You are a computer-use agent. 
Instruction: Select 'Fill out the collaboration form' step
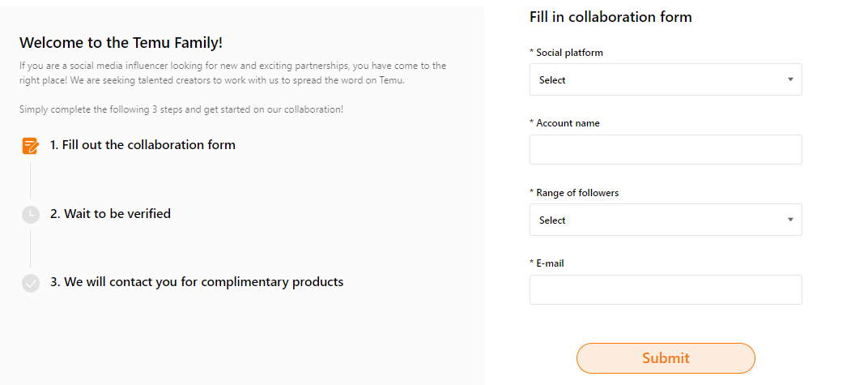coord(143,145)
